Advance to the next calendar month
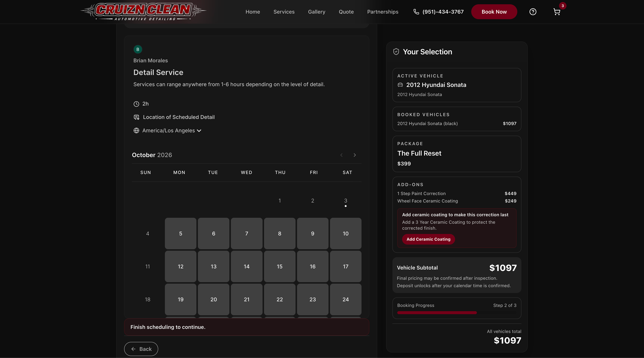 [x=355, y=155]
